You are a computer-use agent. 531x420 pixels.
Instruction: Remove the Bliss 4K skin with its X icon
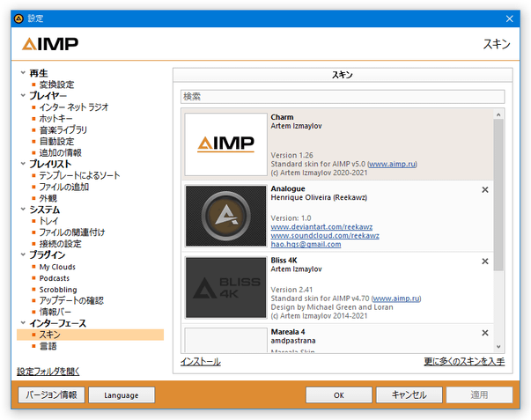click(x=485, y=262)
